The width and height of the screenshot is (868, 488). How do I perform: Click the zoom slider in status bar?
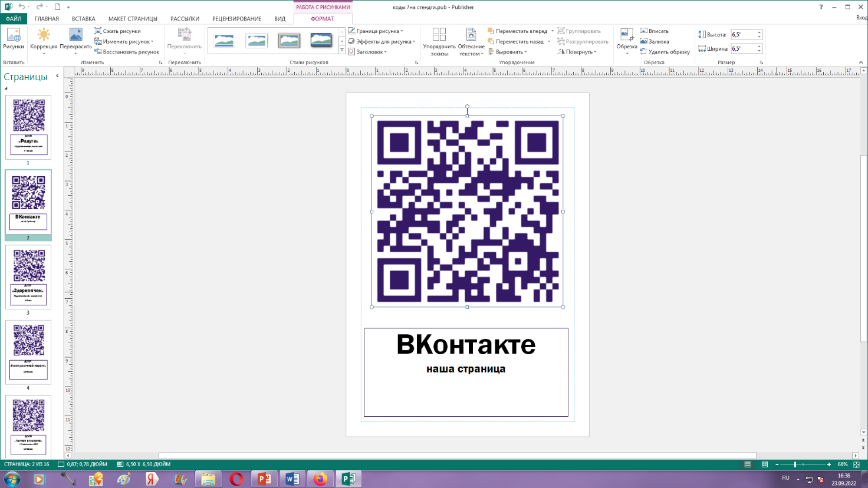point(795,464)
